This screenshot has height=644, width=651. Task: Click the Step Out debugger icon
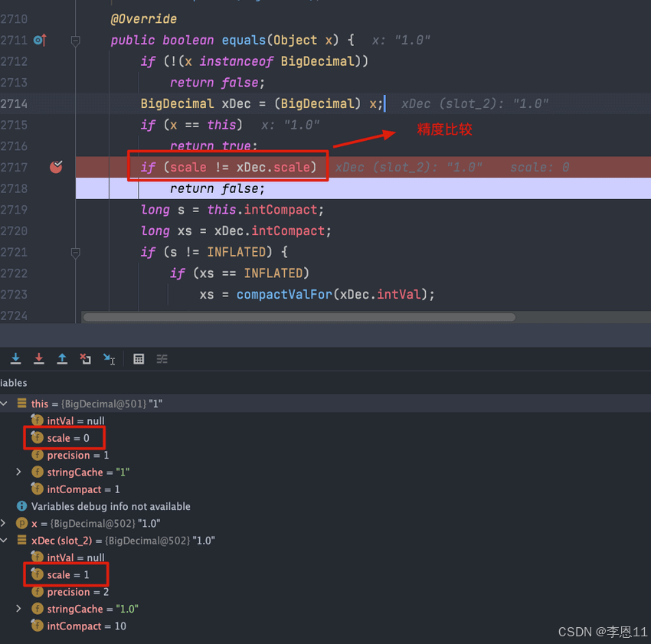coord(62,358)
